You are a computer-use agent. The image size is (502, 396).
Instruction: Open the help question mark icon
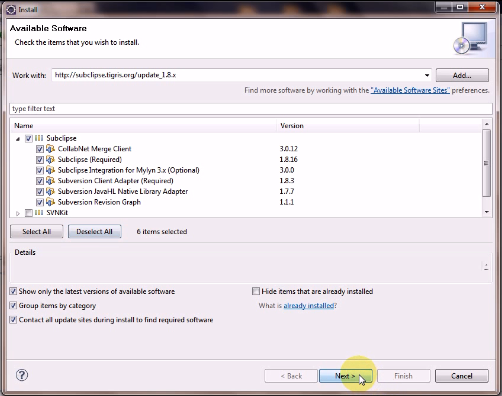pyautogui.click(x=22, y=375)
